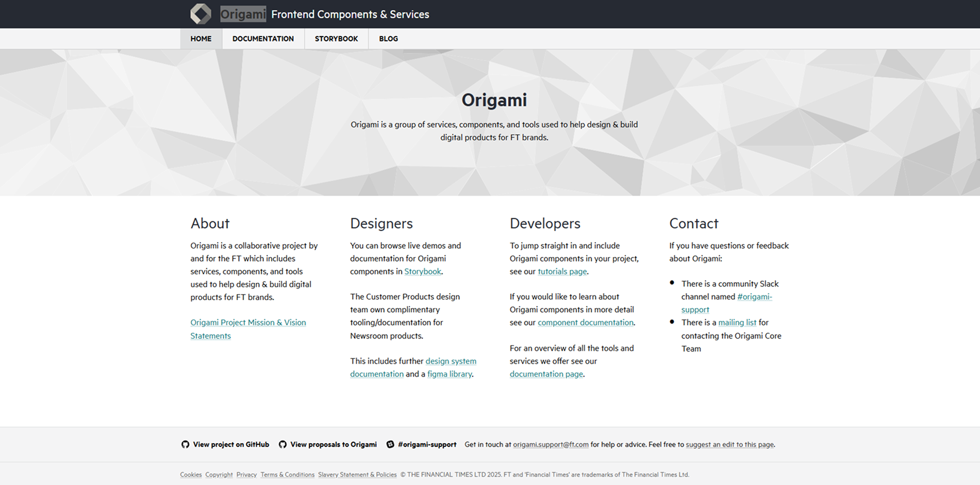980x485 pixels.
Task: Open the Documentation navigation tab
Action: point(263,39)
